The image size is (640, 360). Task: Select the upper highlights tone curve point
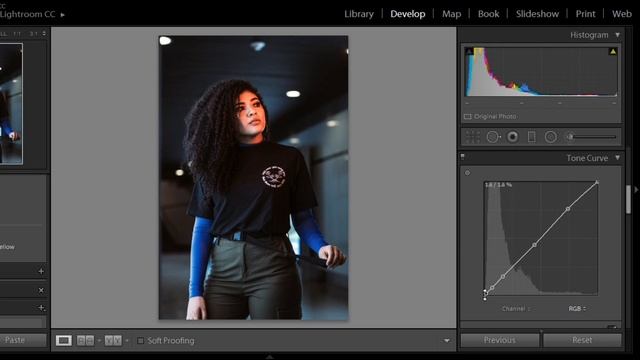[x=568, y=209]
